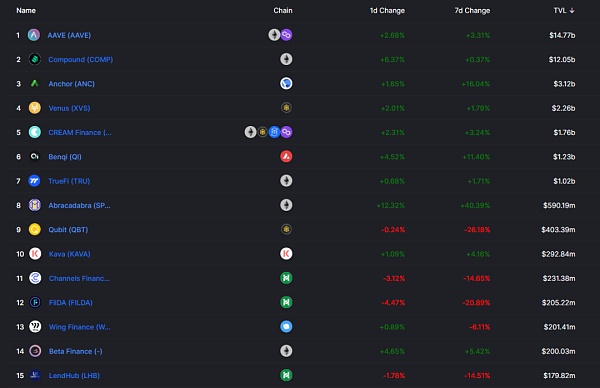Click the Terra chain icon in Anchor row

(286, 83)
